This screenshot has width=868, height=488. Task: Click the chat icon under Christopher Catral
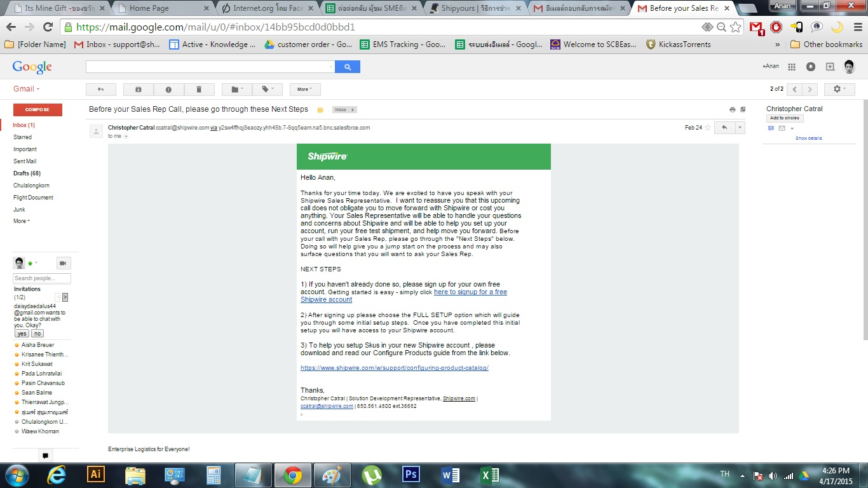[x=771, y=128]
